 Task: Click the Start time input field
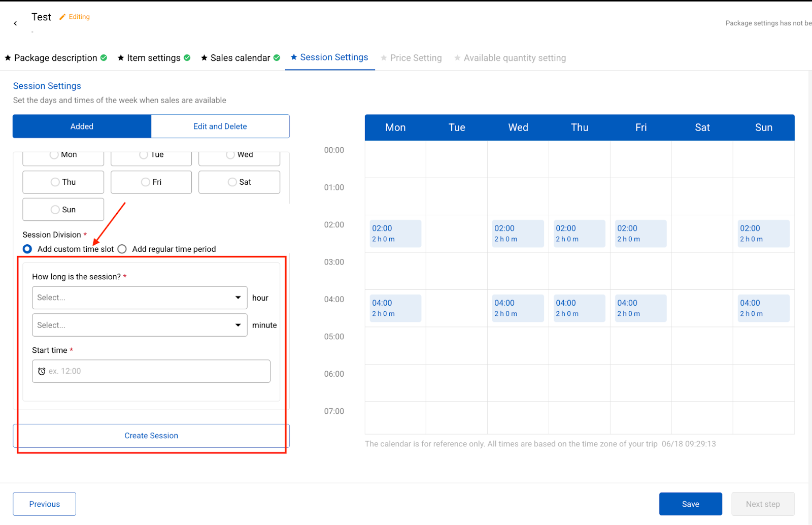coord(151,371)
